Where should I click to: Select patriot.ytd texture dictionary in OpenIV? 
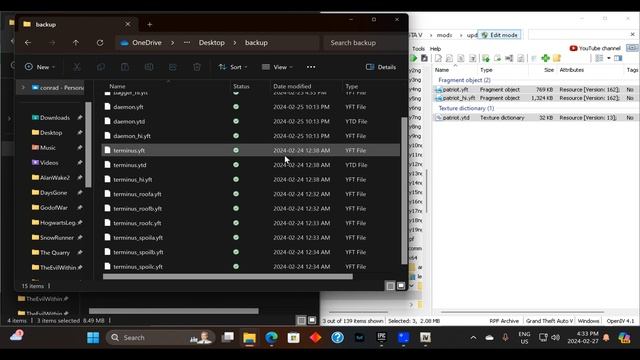coord(456,118)
